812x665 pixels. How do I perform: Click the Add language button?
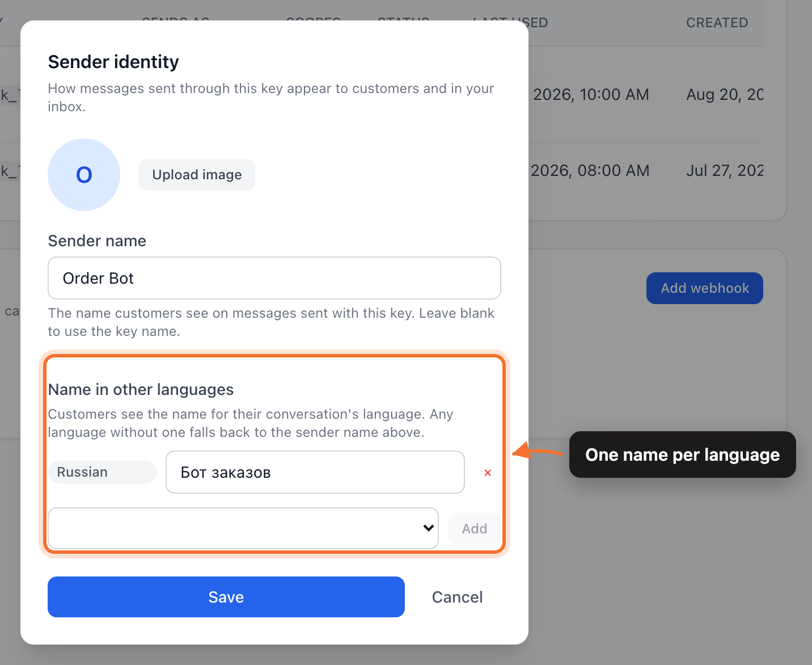click(475, 529)
